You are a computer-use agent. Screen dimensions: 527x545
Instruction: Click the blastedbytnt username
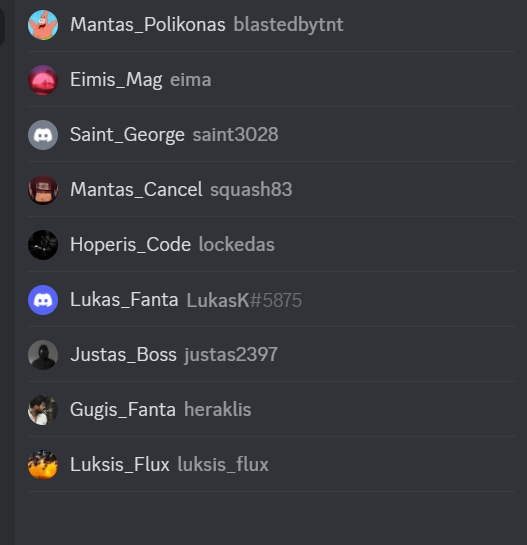289,25
